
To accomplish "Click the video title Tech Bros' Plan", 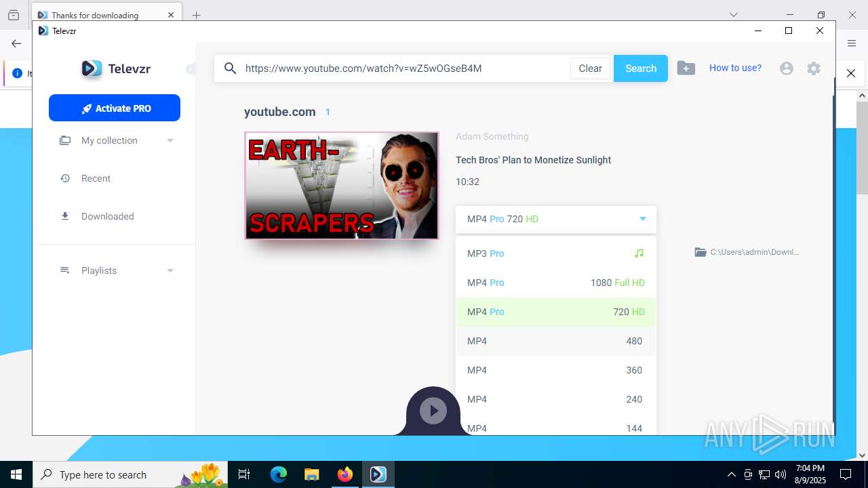I will click(x=533, y=160).
